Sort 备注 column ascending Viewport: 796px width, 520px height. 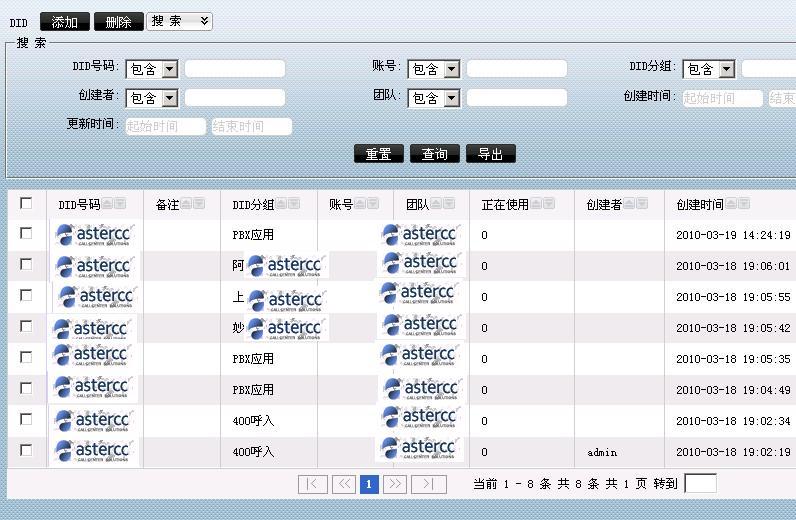point(186,204)
